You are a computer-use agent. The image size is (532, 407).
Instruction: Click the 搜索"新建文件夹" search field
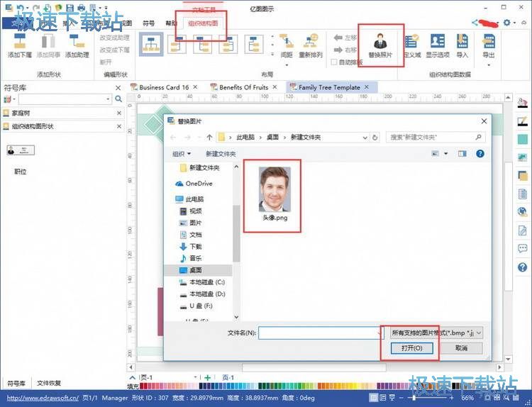pos(436,138)
